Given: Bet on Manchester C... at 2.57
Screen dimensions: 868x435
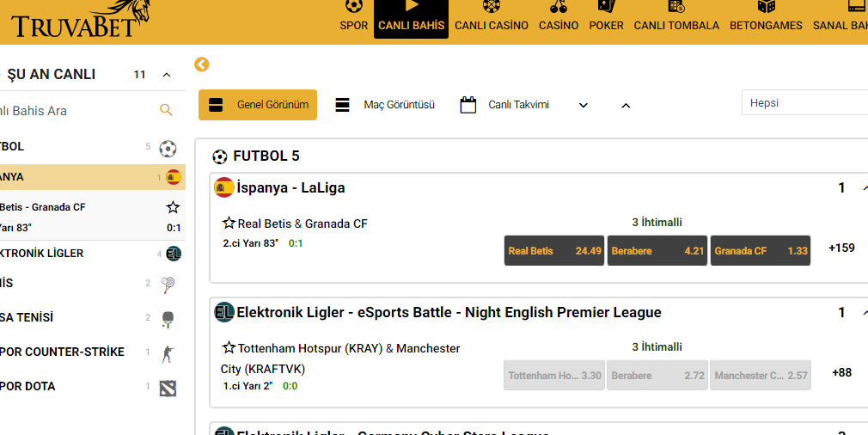Looking at the screenshot, I should pyautogui.click(x=761, y=375).
